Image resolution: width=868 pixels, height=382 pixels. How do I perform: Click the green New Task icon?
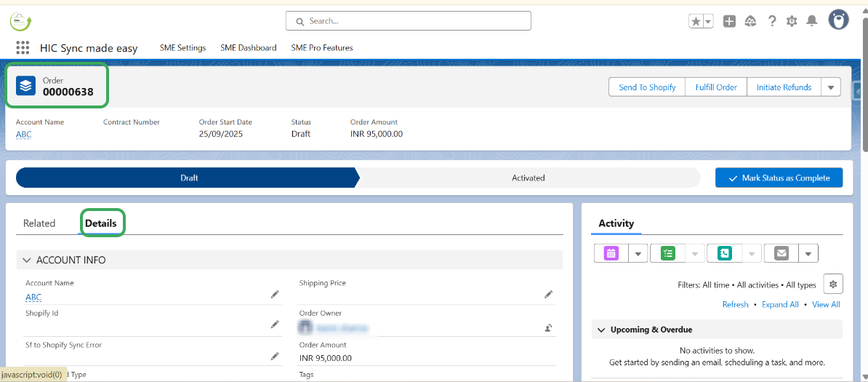point(668,253)
